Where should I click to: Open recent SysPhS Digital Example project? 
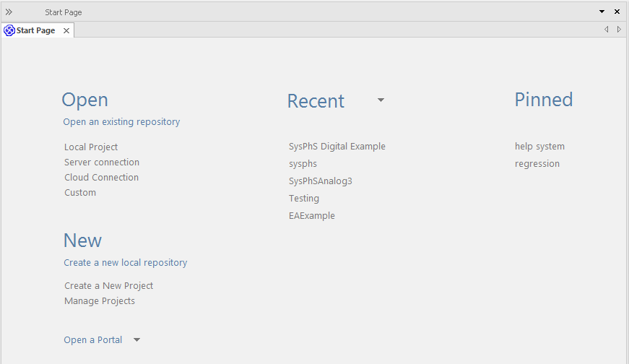(x=337, y=147)
